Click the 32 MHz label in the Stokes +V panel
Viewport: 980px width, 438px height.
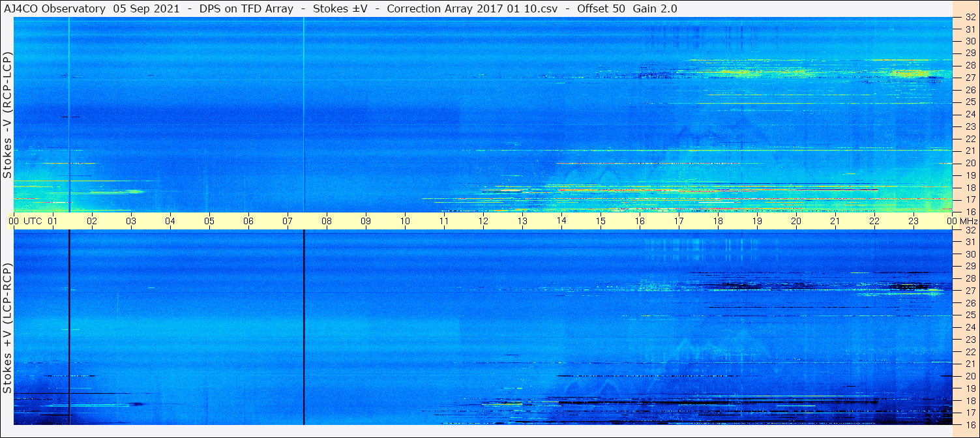(970, 230)
